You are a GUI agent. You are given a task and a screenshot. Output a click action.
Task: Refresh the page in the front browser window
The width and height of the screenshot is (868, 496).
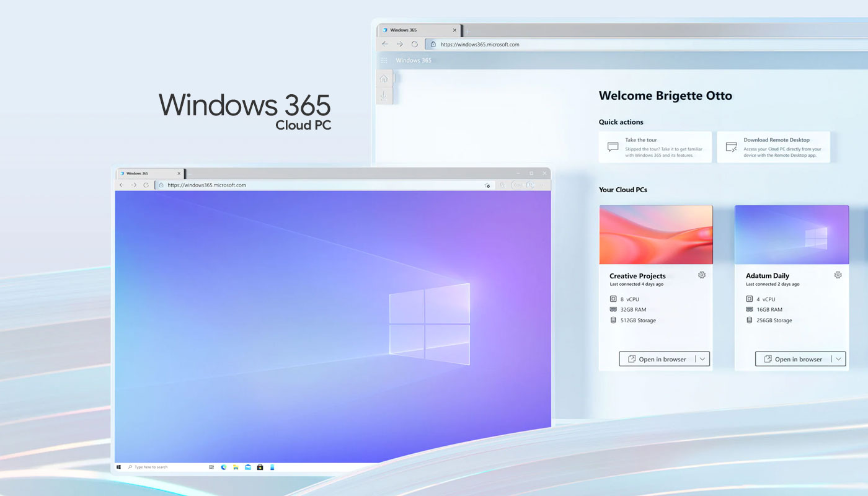pos(146,185)
